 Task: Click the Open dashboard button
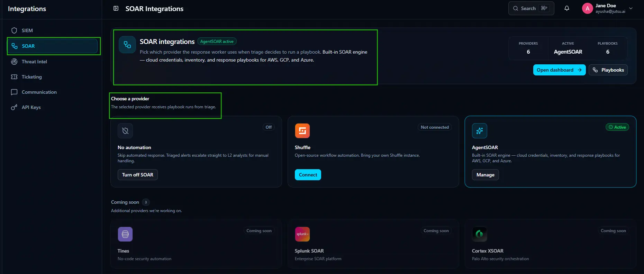559,70
